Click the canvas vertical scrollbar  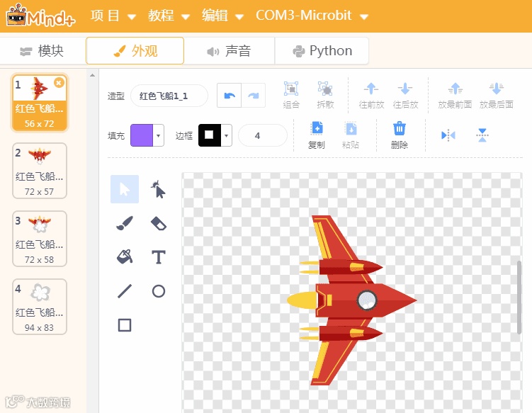tap(519, 298)
